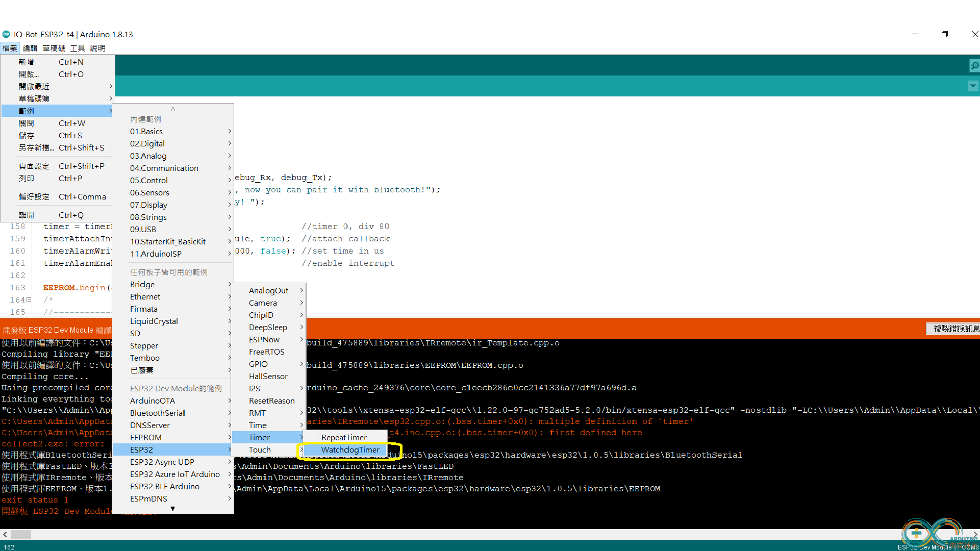Open RepeatTimer example
The width and height of the screenshot is (980, 551).
coord(346,437)
